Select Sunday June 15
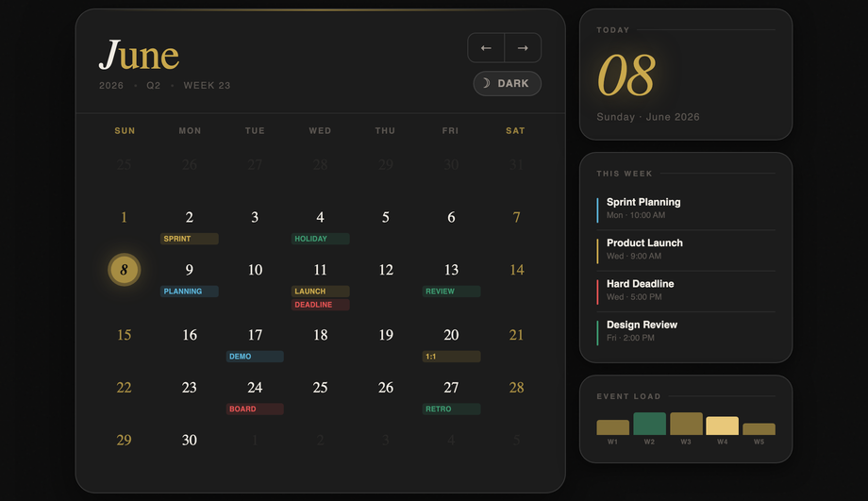The height and width of the screenshot is (501, 868). [124, 336]
